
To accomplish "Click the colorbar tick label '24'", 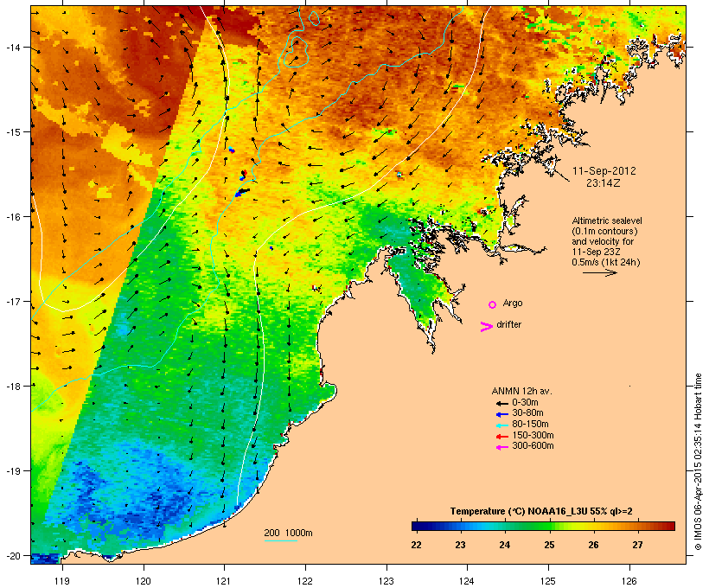I will [x=505, y=545].
